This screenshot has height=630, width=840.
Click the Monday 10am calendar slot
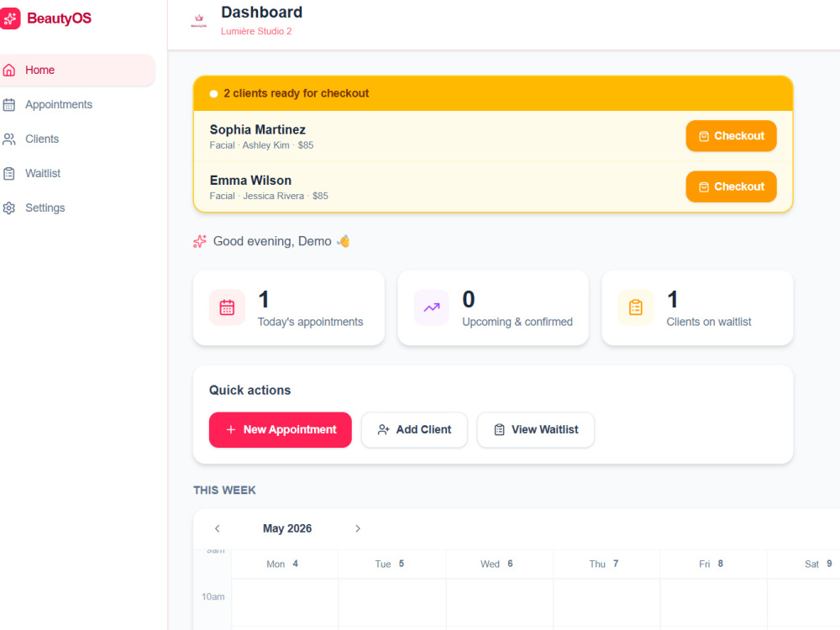coord(285,602)
